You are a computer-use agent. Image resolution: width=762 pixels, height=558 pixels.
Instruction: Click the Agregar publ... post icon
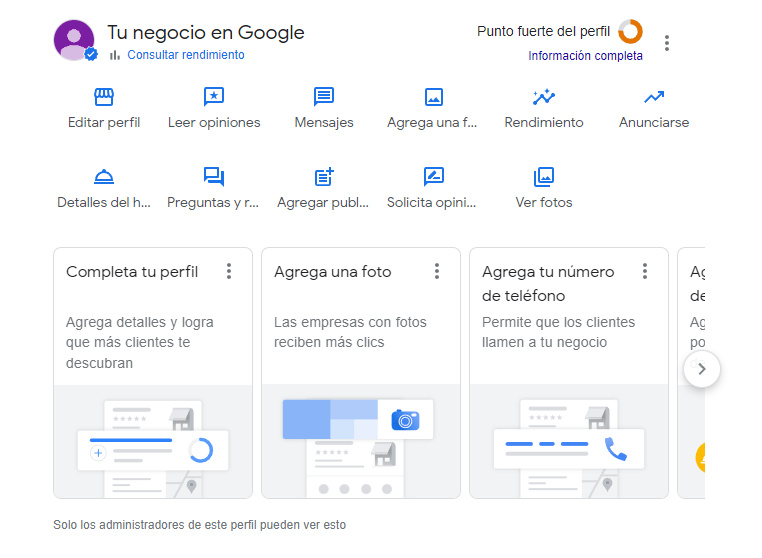pos(324,176)
